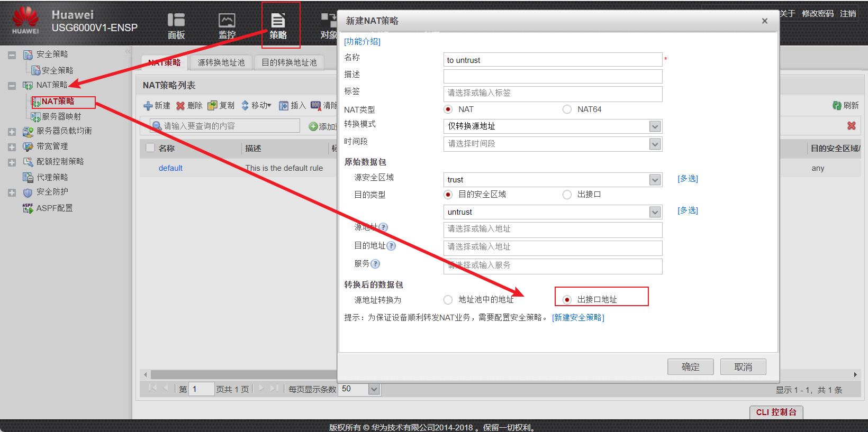Click the 添加 green plus icon
868x432 pixels.
tap(313, 126)
